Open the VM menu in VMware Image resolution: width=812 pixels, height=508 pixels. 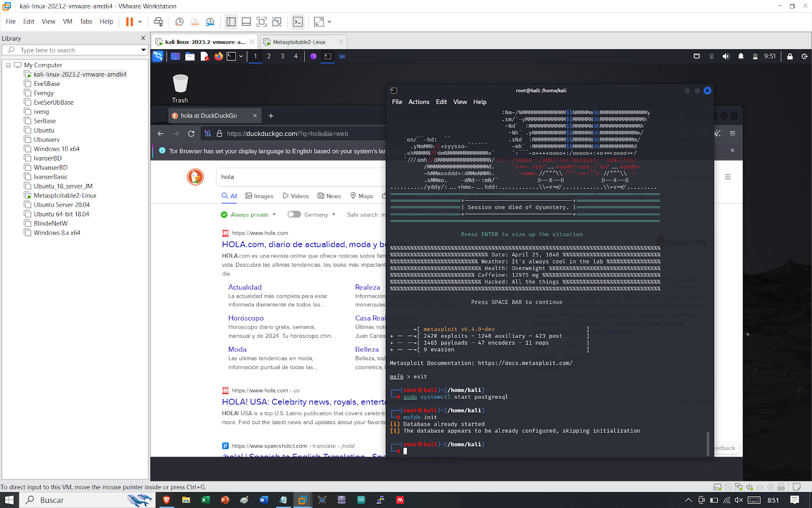[67, 21]
